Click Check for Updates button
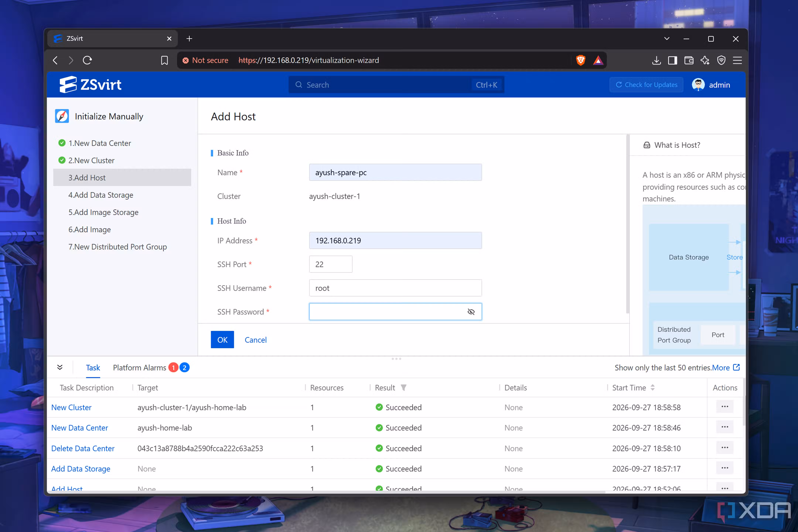This screenshot has height=532, width=798. (646, 84)
